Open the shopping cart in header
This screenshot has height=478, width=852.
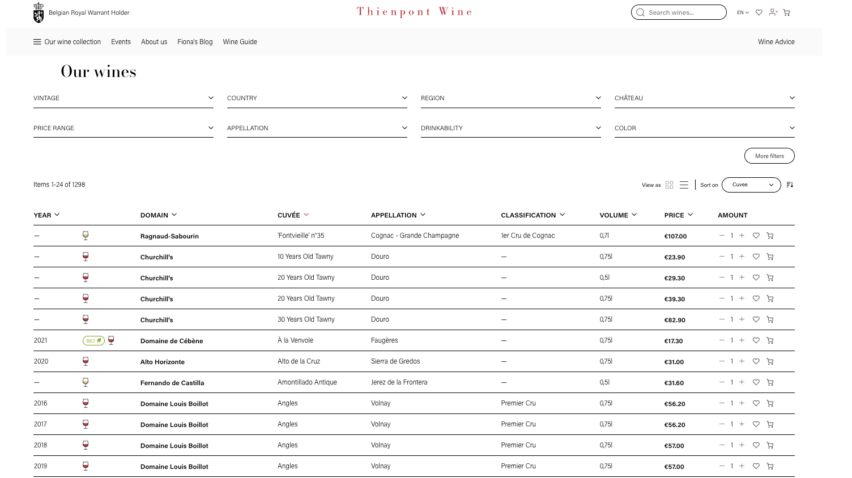tap(786, 12)
